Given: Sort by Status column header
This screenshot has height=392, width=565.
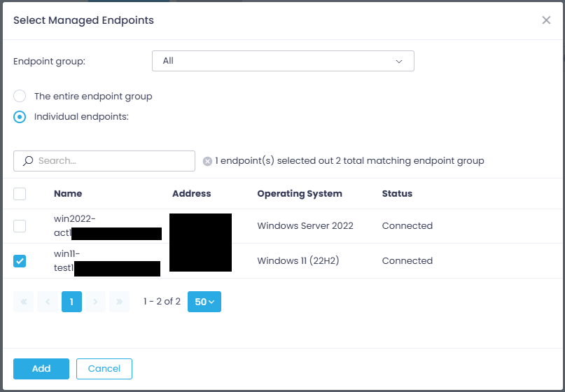Looking at the screenshot, I should click(397, 194).
